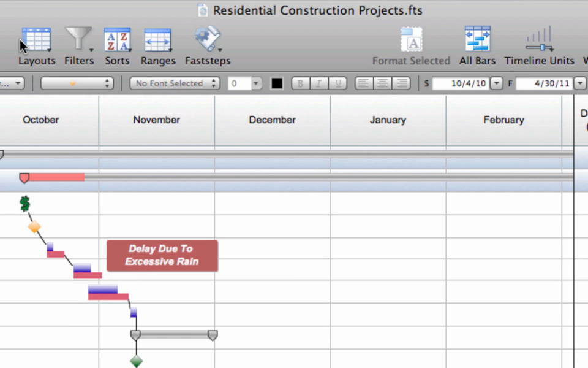Open the start date dropdown arrow
This screenshot has width=588, height=368.
click(x=497, y=83)
